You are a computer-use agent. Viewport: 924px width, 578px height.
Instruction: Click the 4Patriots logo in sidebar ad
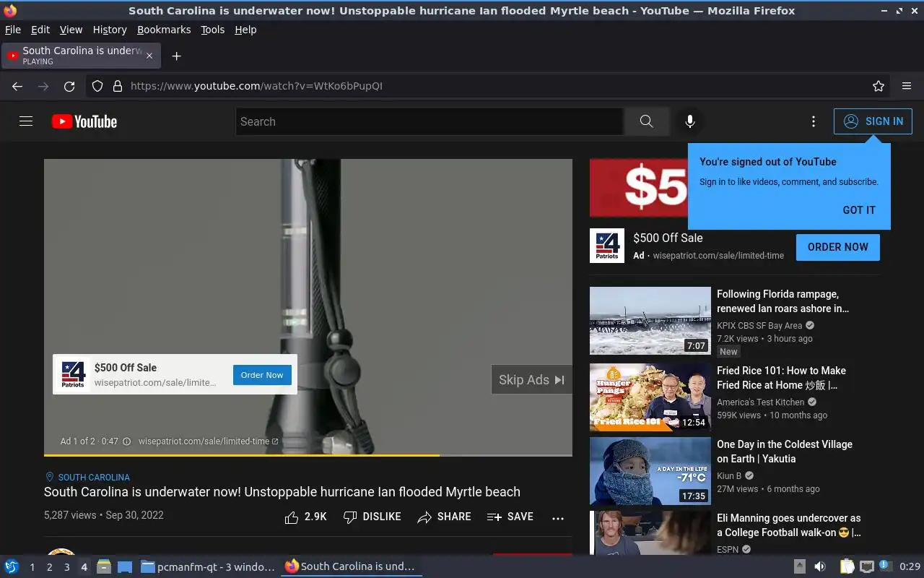(x=607, y=246)
